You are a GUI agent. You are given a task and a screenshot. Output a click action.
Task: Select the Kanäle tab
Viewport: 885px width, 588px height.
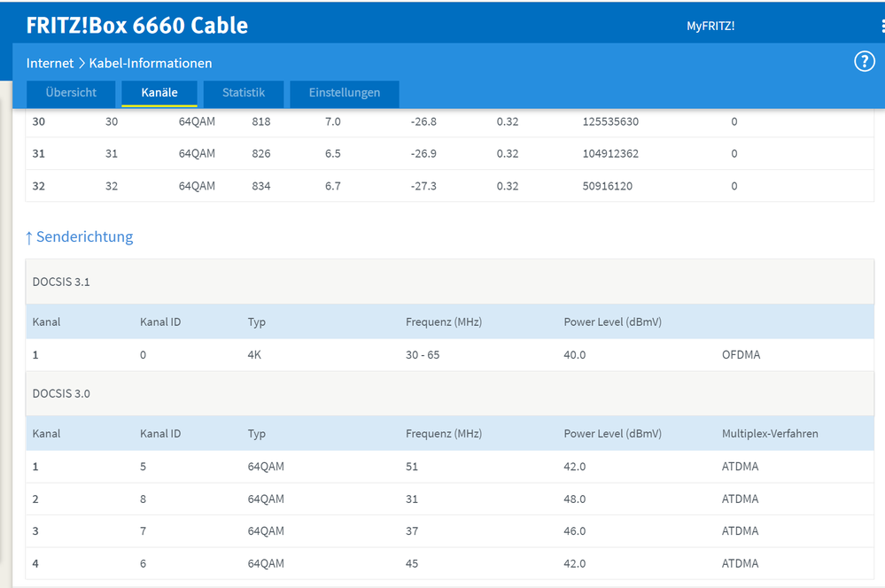[159, 93]
